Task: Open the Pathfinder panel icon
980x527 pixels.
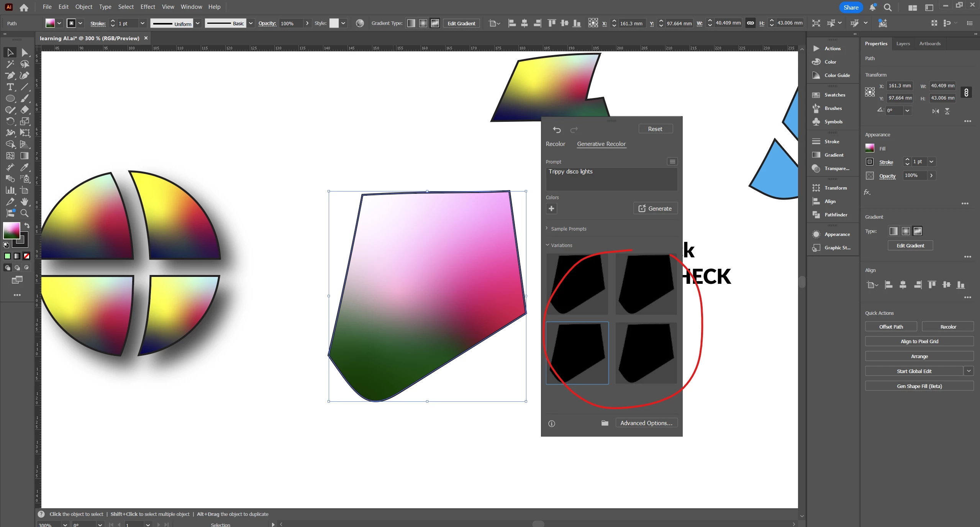Action: (816, 215)
